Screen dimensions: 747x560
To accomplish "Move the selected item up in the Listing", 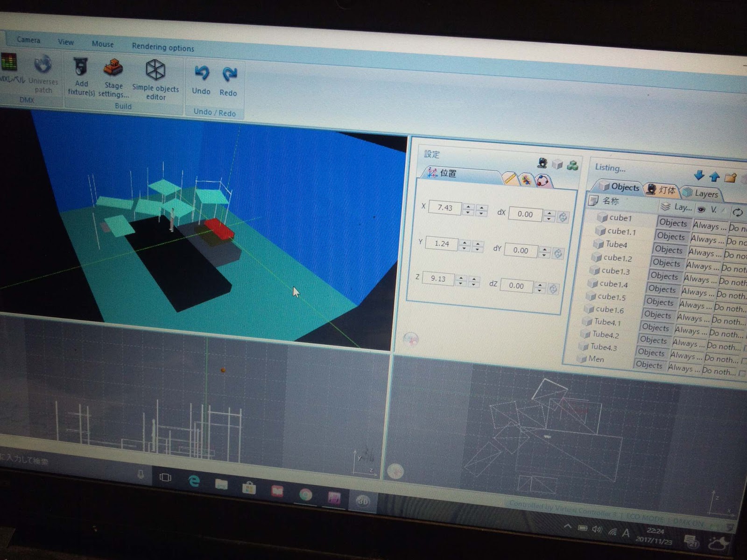I will (714, 176).
